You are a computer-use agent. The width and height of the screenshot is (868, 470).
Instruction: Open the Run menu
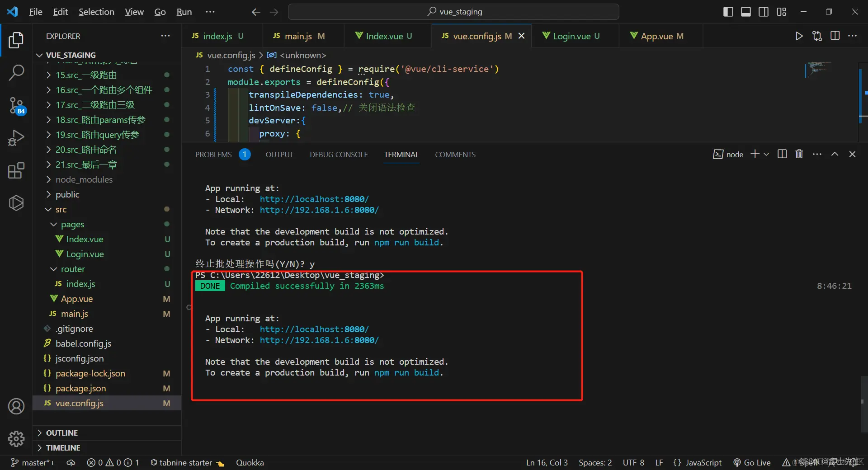(184, 12)
